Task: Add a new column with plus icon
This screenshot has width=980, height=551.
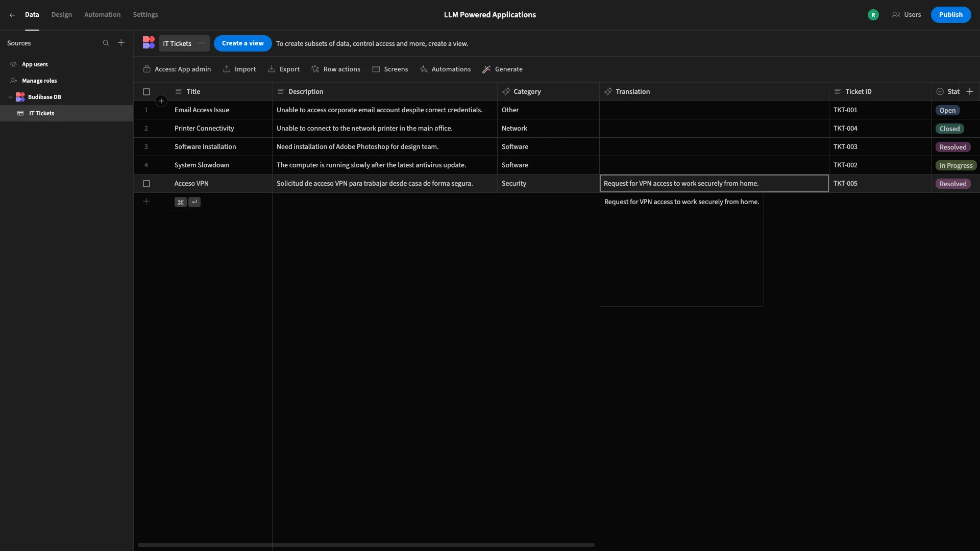Action: point(970,91)
